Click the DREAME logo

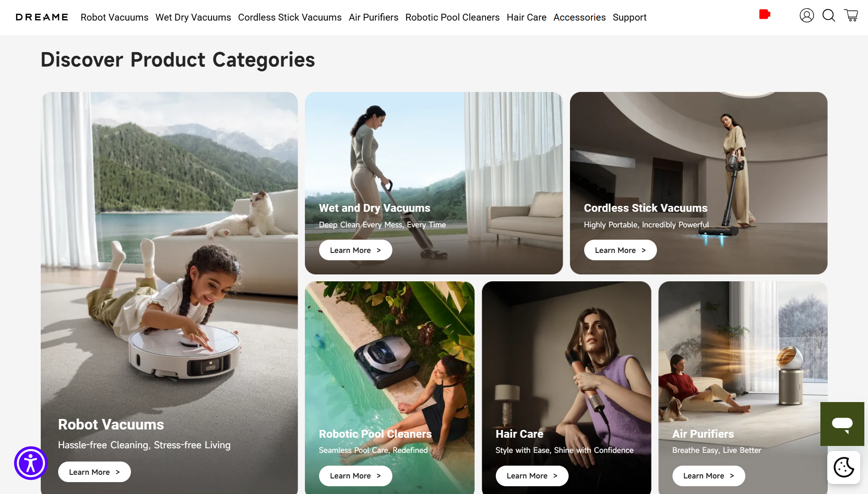[x=42, y=17]
